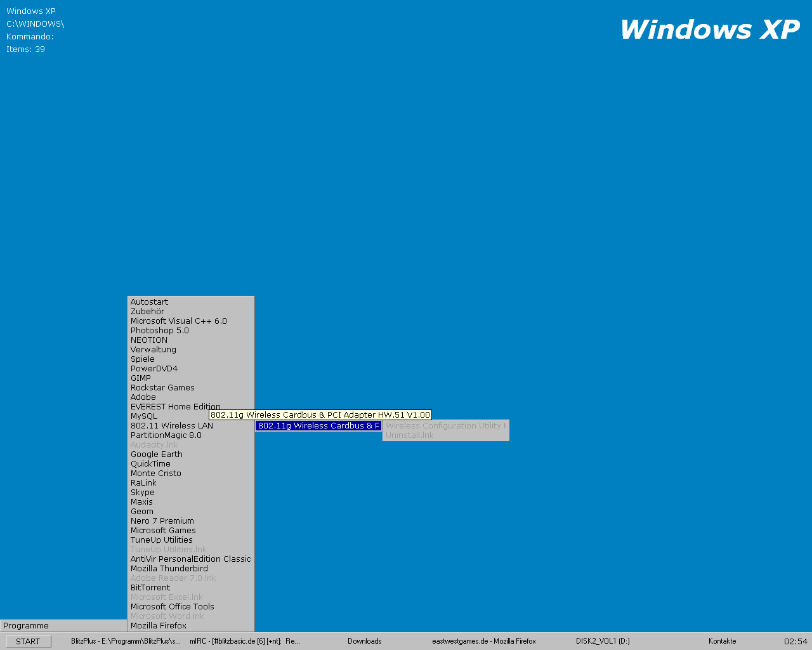Expand the Autostart folder
Image resolution: width=812 pixels, height=650 pixels.
tap(150, 302)
